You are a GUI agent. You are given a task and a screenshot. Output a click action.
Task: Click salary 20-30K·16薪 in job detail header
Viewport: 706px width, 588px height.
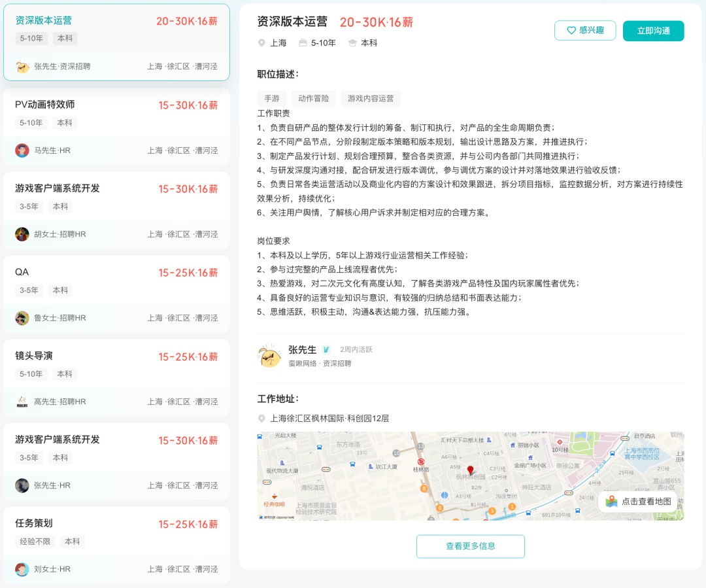click(377, 22)
